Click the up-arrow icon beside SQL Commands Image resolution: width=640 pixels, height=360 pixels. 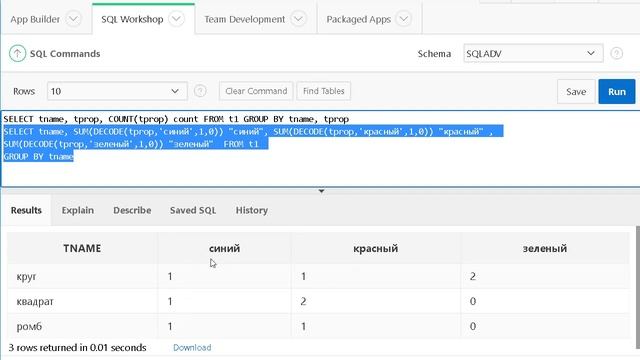click(17, 53)
